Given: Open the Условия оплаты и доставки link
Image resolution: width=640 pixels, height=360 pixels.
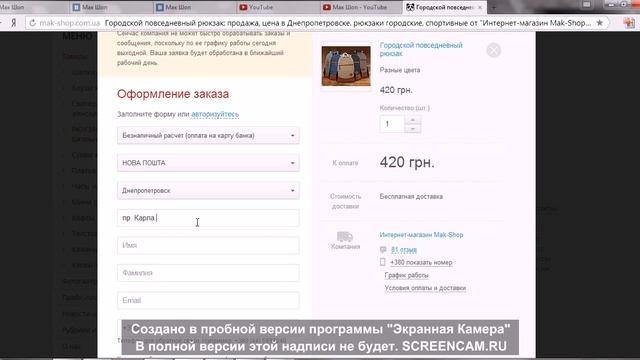Looking at the screenshot, I should pyautogui.click(x=425, y=288).
